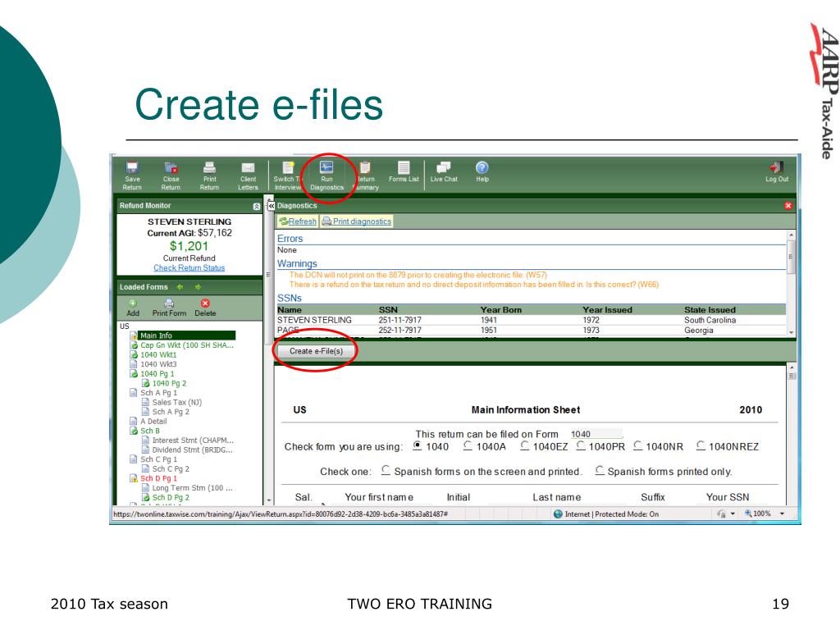The width and height of the screenshot is (840, 630).
Task: Click the Print Return toolbar icon
Action: pyautogui.click(x=209, y=176)
